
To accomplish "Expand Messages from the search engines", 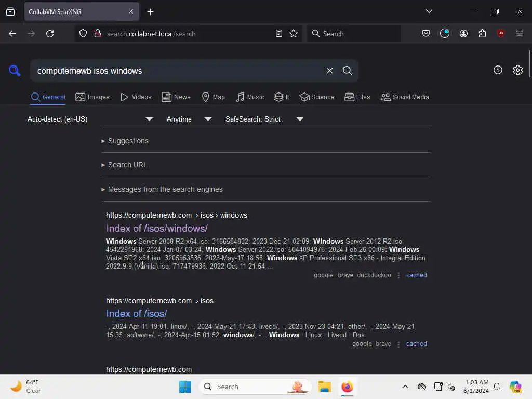I will click(x=162, y=189).
